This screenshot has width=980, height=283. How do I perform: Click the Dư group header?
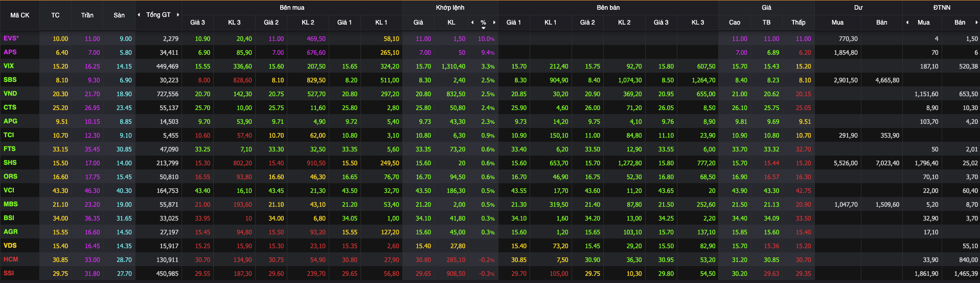(858, 8)
